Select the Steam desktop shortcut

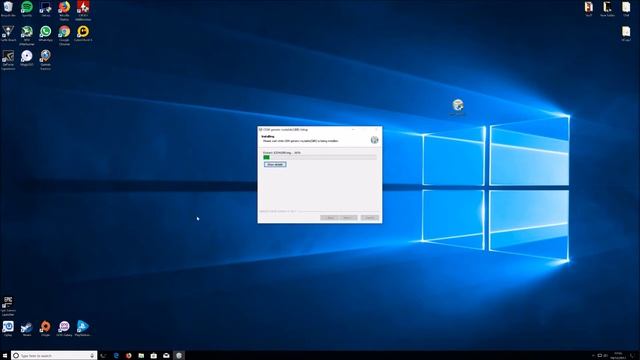pos(27,328)
